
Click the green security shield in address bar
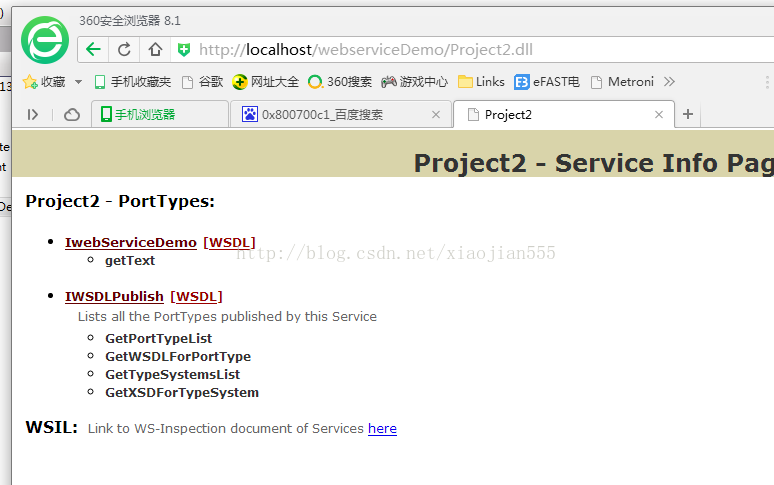pyautogui.click(x=184, y=49)
